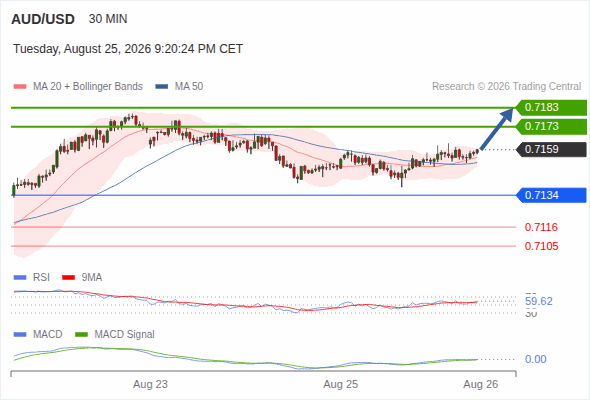Click the Aug 26 date axis label

481,384
